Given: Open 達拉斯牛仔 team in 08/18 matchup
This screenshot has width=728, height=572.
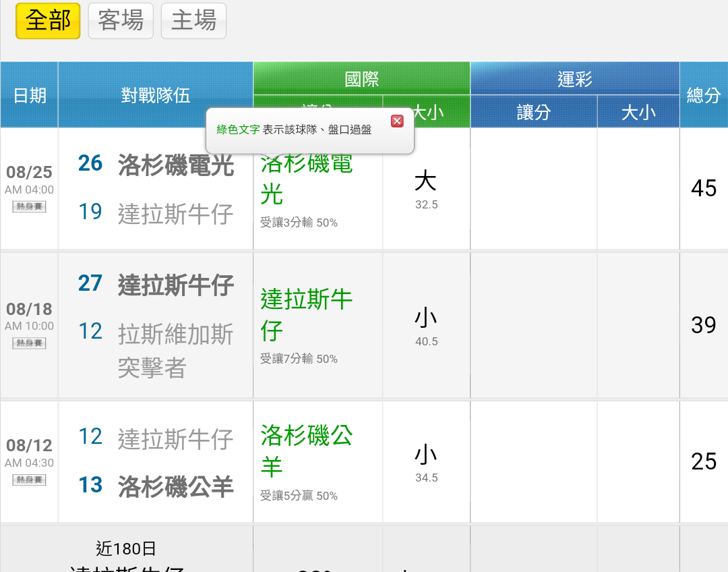Looking at the screenshot, I should (x=175, y=285).
